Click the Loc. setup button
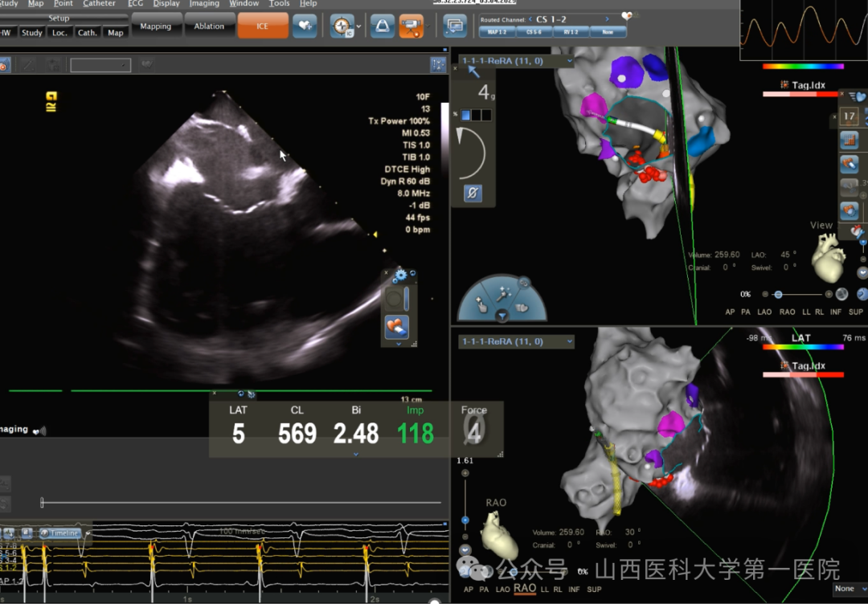The height and width of the screenshot is (604, 868). [x=59, y=33]
